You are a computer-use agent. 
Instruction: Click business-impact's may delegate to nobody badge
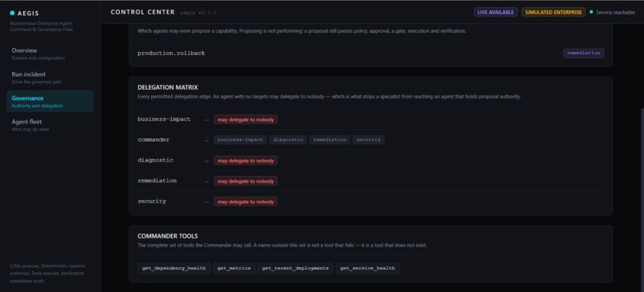pyautogui.click(x=245, y=119)
